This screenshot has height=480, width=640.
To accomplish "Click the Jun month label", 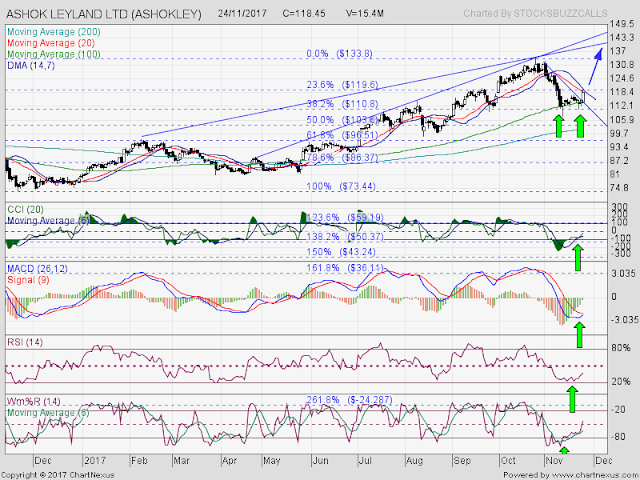I will click(320, 460).
